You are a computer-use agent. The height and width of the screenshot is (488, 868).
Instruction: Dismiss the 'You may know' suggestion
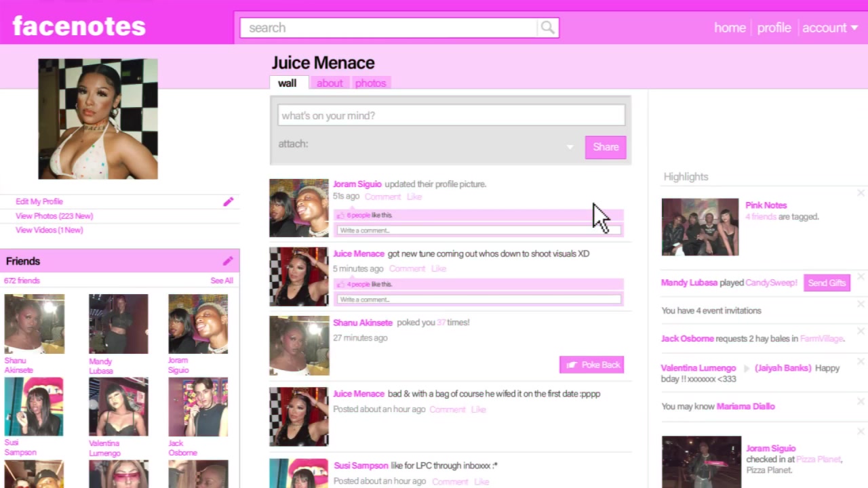(861, 400)
